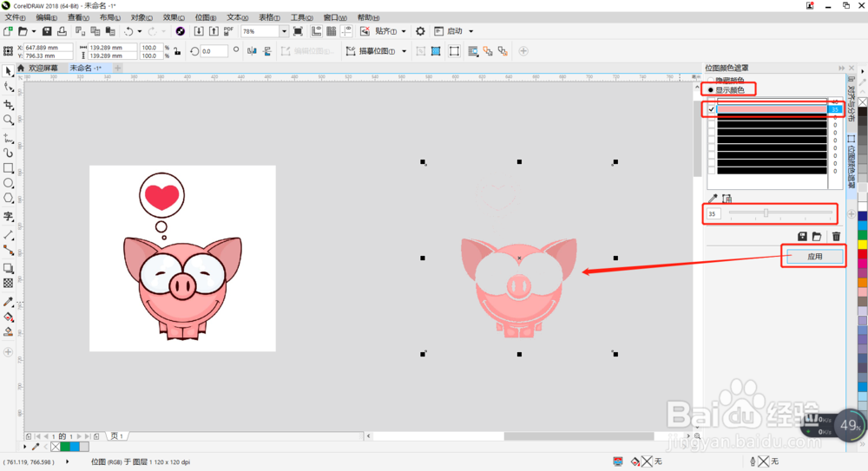Open the 效果 menu
This screenshot has width=868, height=471.
(x=174, y=17)
